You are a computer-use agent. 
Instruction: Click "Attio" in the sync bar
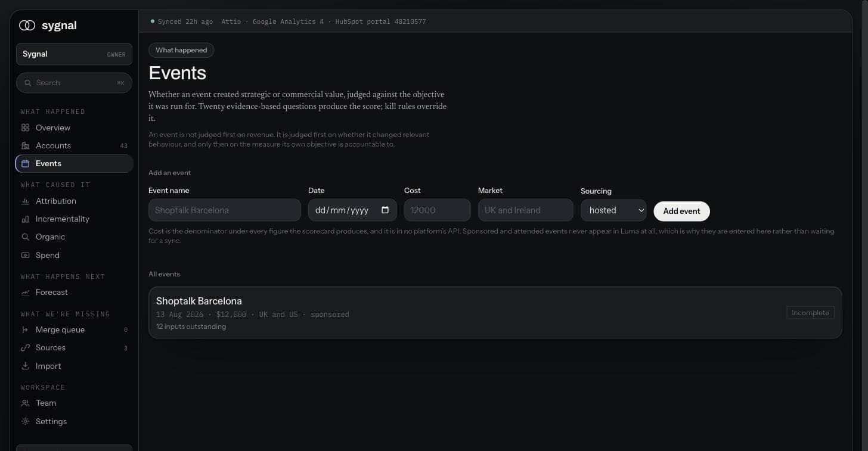point(231,21)
